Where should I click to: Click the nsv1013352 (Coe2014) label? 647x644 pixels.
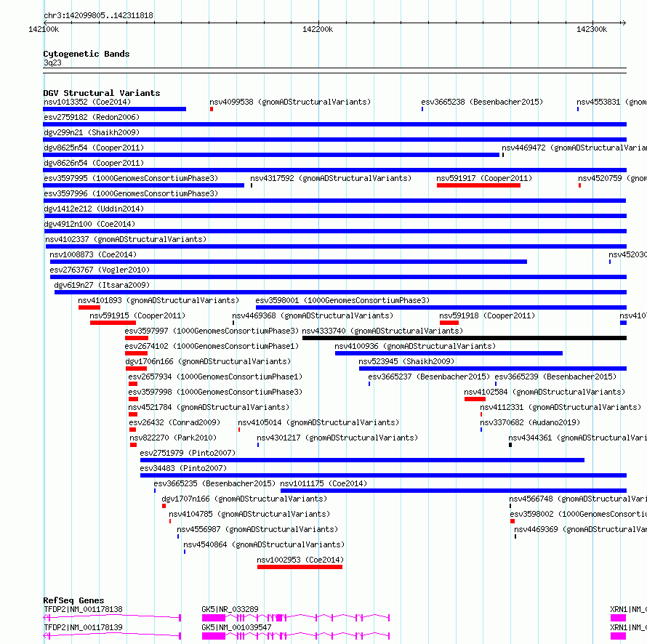point(87,102)
